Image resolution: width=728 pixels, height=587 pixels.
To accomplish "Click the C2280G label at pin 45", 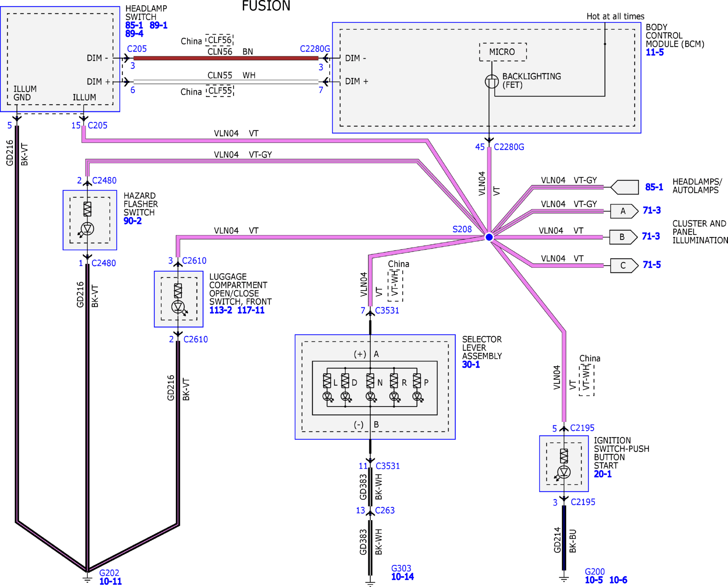I will [x=509, y=147].
